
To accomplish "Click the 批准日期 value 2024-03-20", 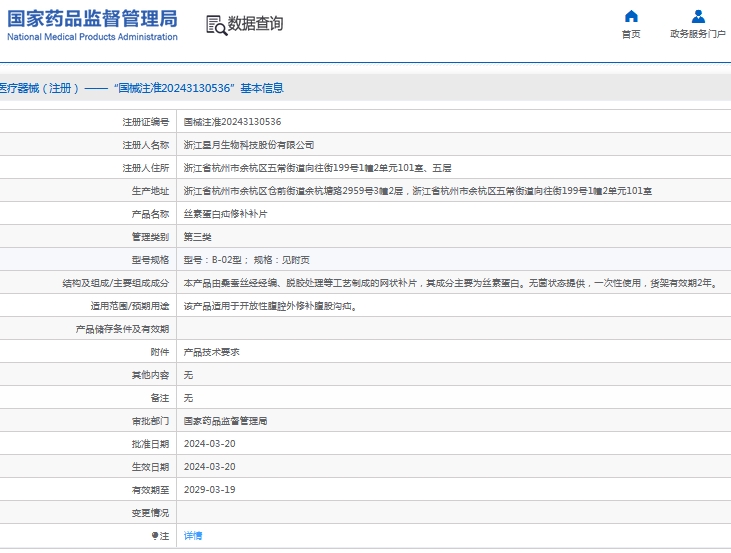I will pyautogui.click(x=209, y=444).
